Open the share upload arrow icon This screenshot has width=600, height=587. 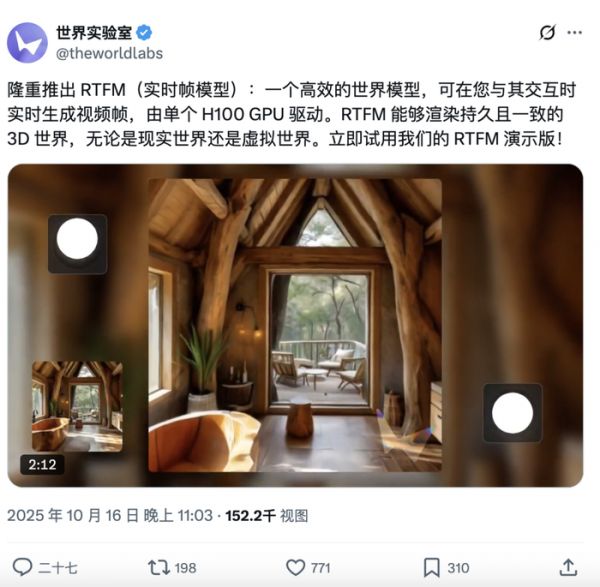tap(568, 567)
